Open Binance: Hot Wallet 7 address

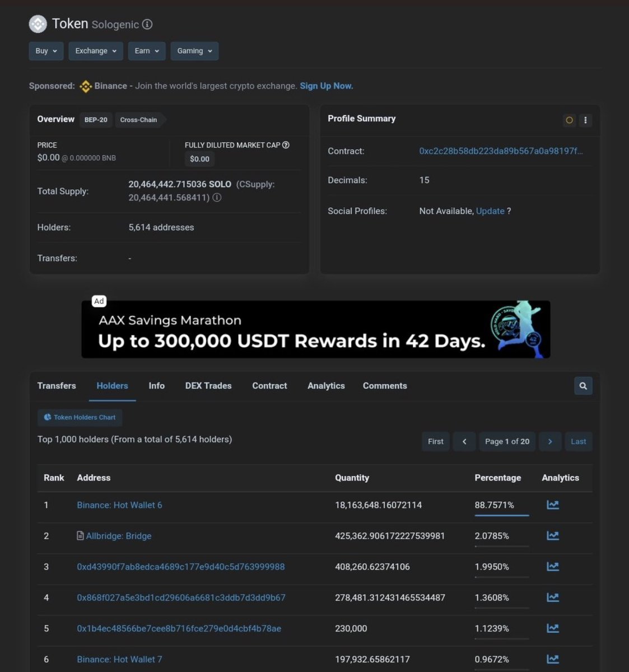tap(119, 659)
